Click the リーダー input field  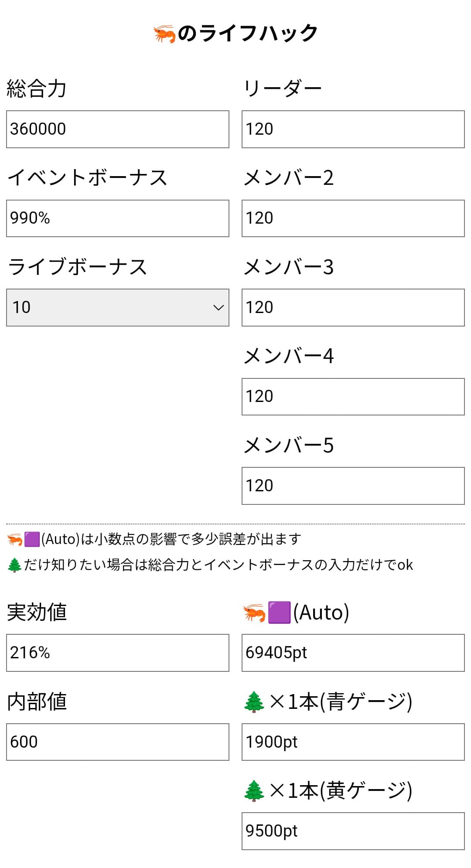coord(353,129)
